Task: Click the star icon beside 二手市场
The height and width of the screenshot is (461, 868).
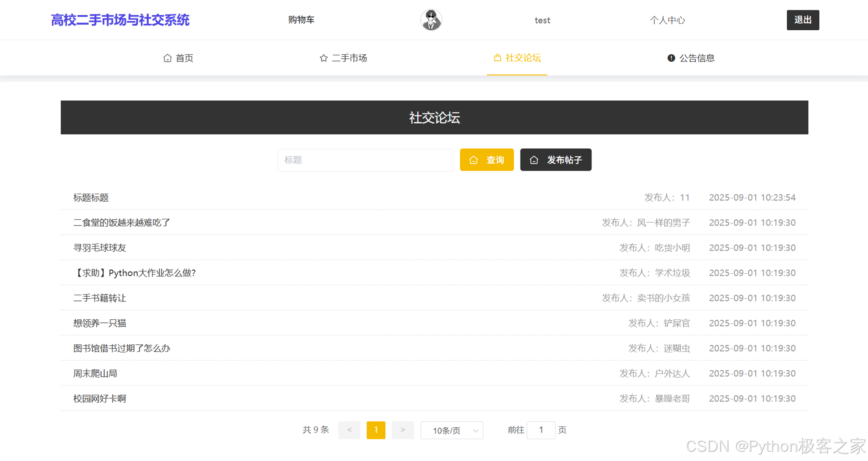Action: coord(323,58)
